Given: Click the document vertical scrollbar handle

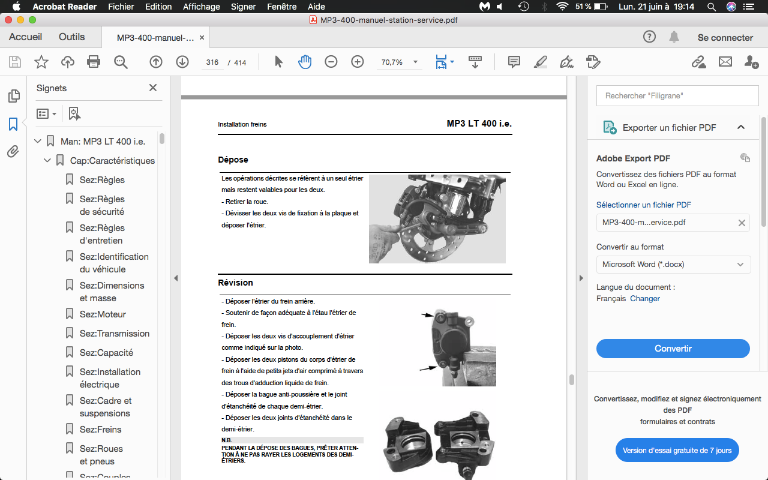Looking at the screenshot, I should [x=571, y=380].
